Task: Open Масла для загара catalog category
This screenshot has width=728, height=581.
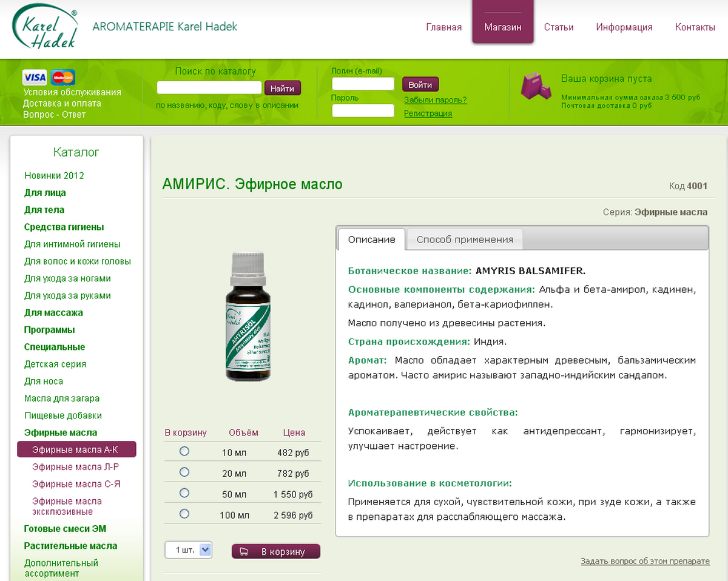Action: [x=62, y=398]
